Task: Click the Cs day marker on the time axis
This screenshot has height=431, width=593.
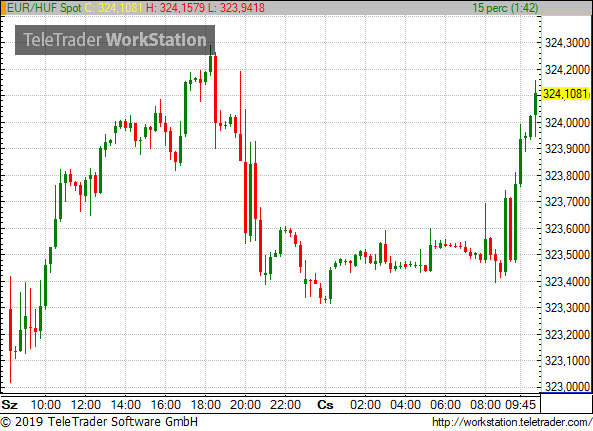Action: coord(325,405)
